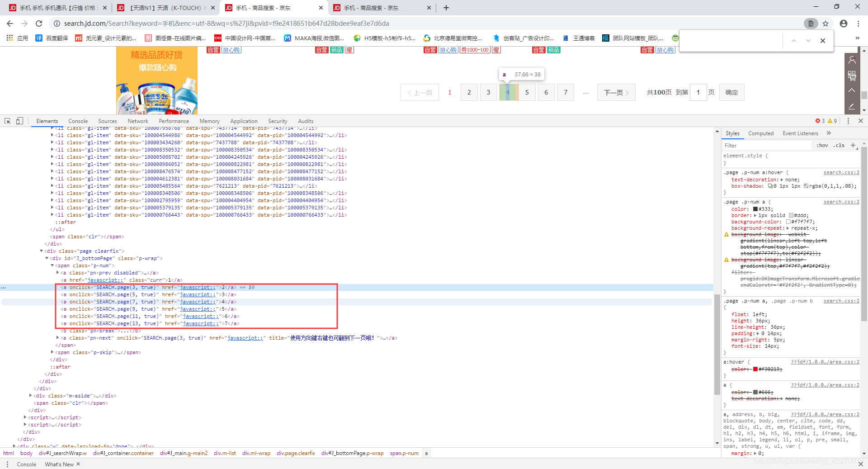Go to next find-in-page match
This screenshot has height=469, width=868.
(x=808, y=41)
